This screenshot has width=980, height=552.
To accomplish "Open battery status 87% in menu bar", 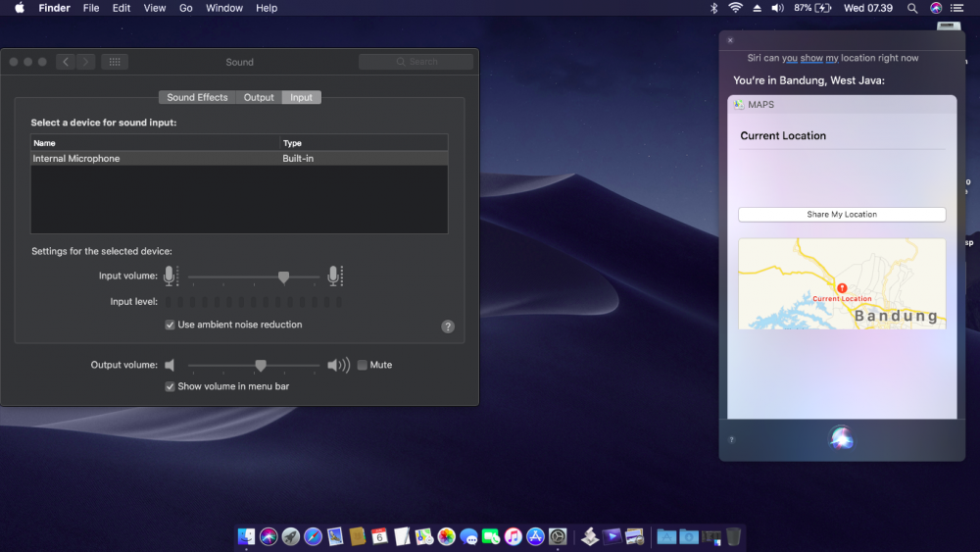I will 812,8.
